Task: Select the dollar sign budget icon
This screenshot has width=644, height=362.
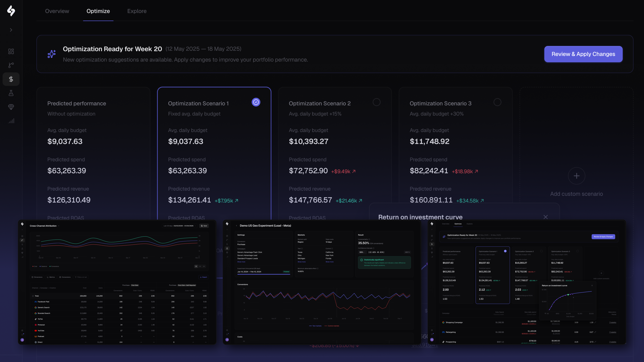Action: pyautogui.click(x=11, y=79)
